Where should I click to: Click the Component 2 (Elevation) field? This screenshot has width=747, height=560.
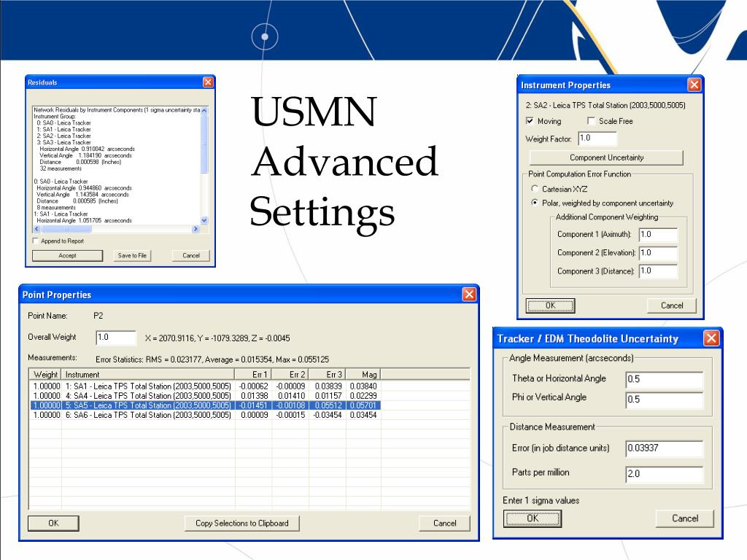pos(658,253)
